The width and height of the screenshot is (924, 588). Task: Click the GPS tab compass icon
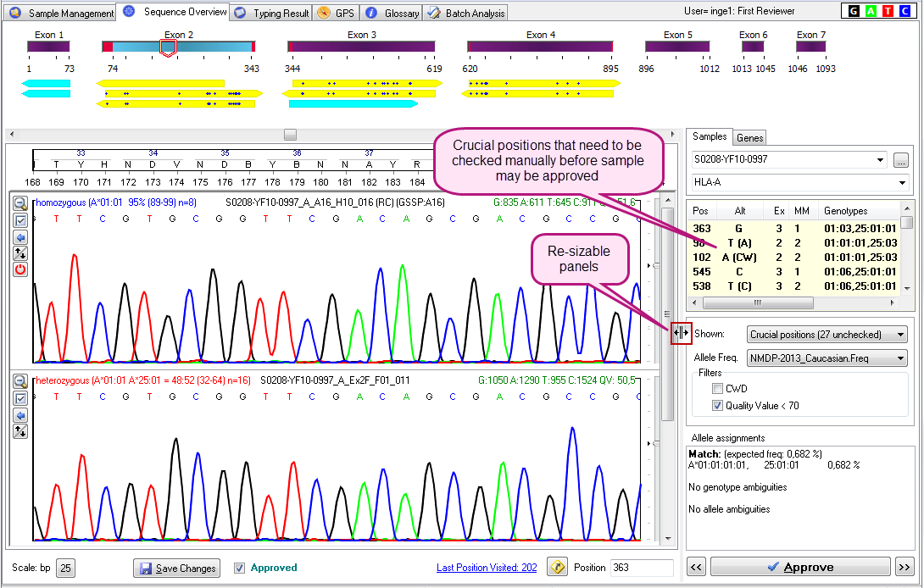[x=324, y=13]
